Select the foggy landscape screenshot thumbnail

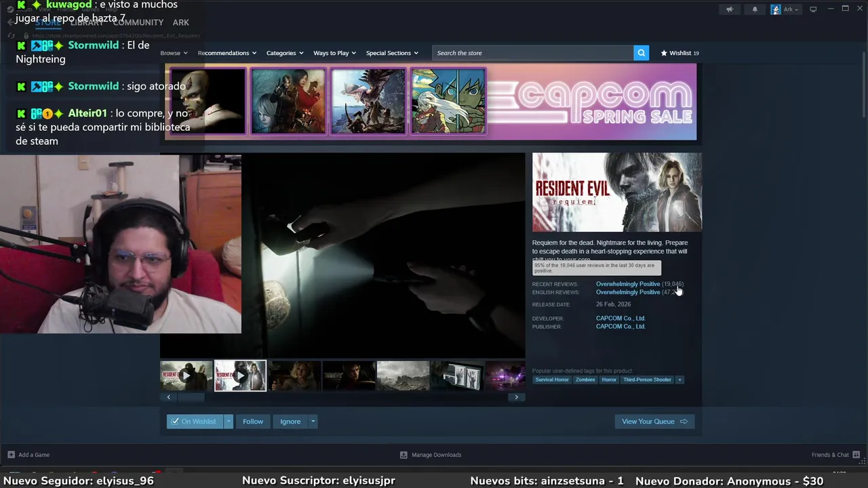(x=403, y=375)
